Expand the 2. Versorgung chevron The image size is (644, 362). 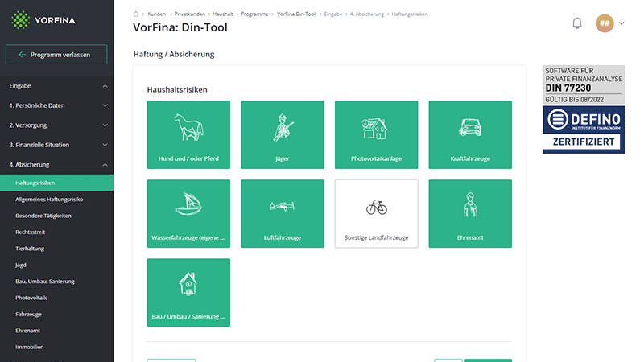pos(105,125)
